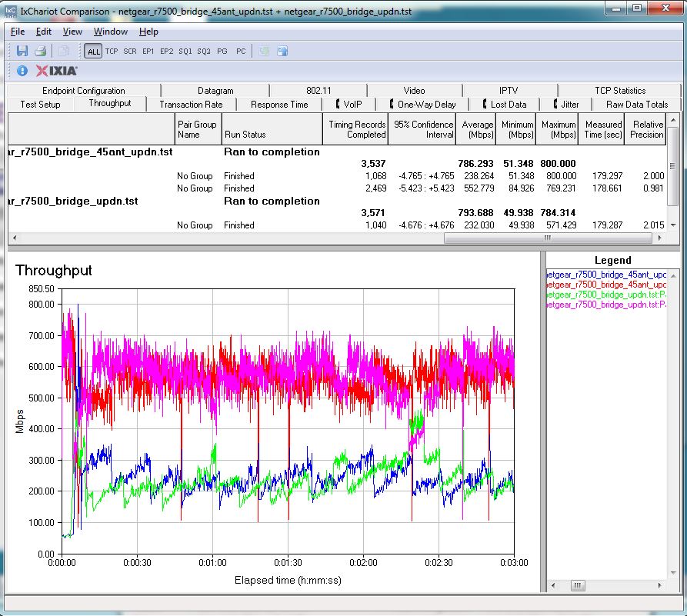Open the Window menu

[111, 32]
